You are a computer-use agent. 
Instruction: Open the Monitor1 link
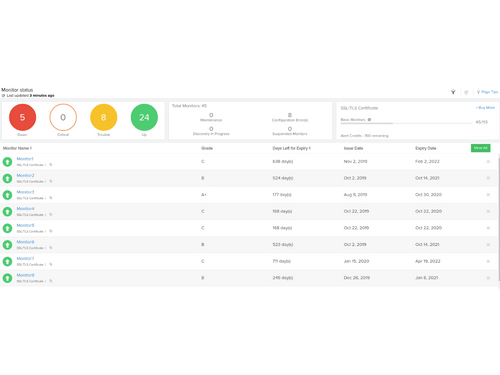(x=25, y=159)
